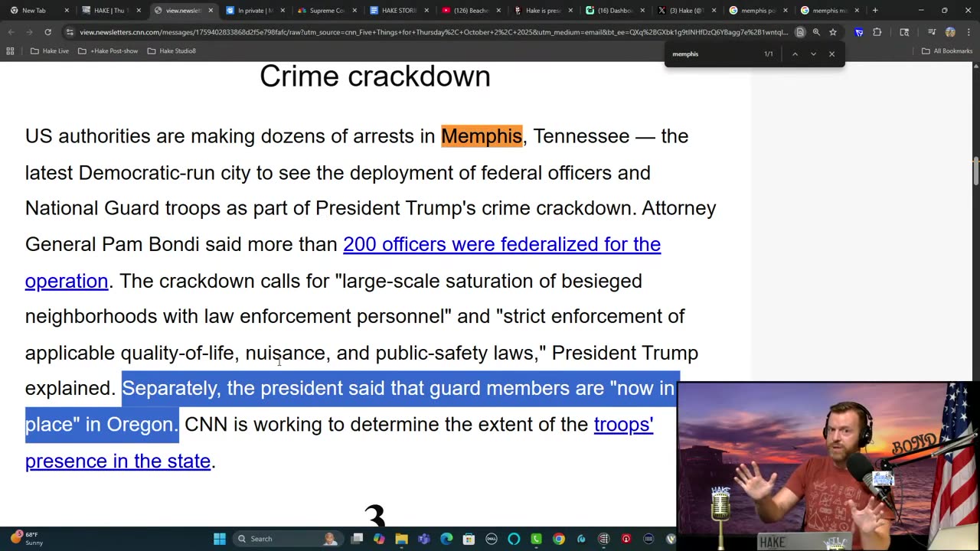Open Task View from the taskbar
This screenshot has width=980, height=551.
click(x=357, y=539)
